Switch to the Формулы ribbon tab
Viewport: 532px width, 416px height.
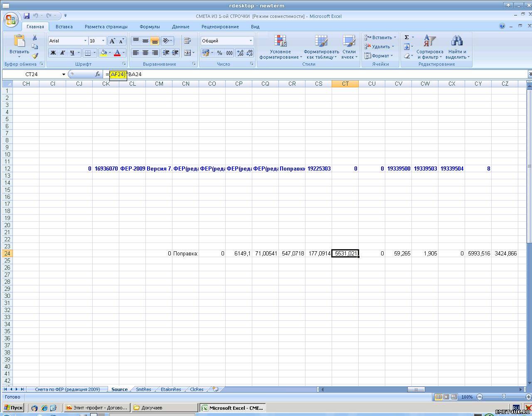150,27
